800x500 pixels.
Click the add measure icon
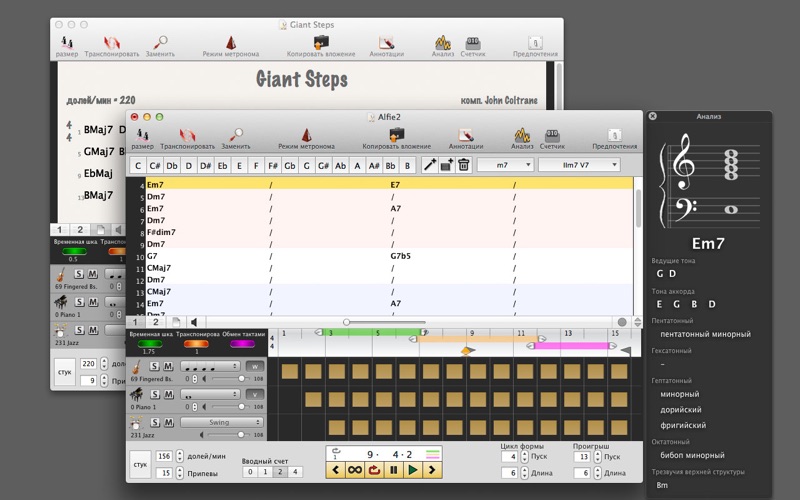coord(446,165)
